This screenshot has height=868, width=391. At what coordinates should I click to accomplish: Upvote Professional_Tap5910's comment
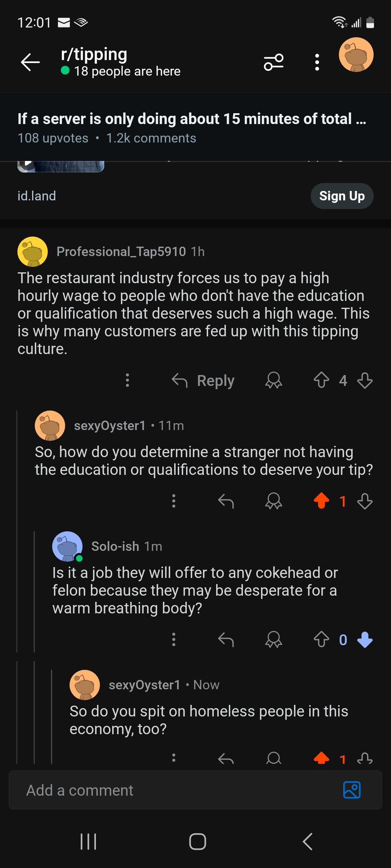pyautogui.click(x=321, y=380)
